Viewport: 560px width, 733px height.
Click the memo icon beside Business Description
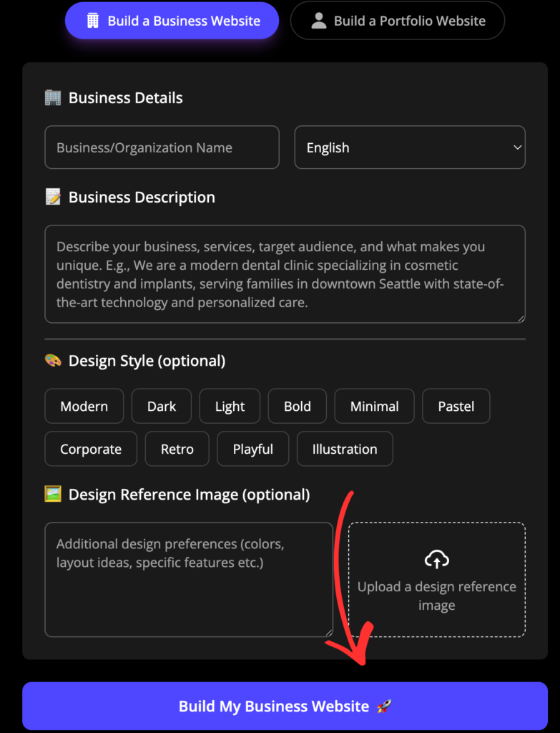tap(53, 198)
